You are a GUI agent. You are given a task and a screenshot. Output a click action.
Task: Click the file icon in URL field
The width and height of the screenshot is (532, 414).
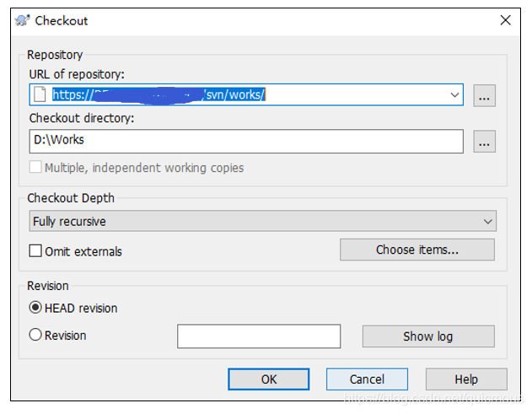click(x=40, y=94)
